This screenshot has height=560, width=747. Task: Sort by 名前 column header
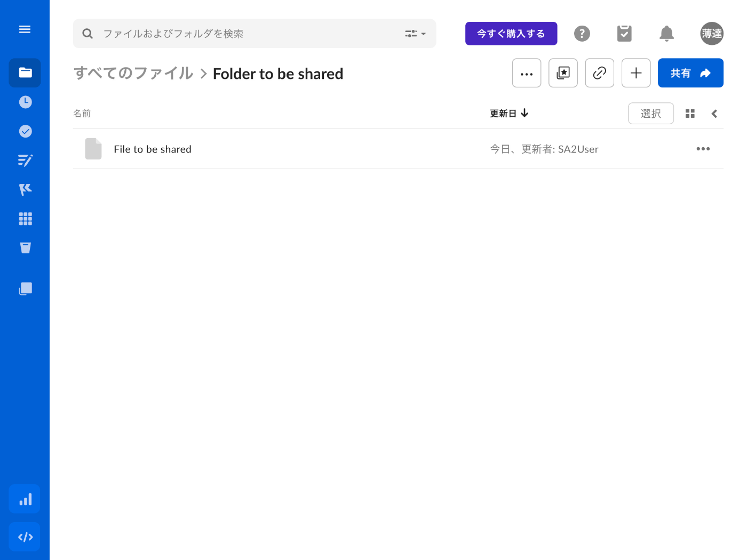(82, 114)
